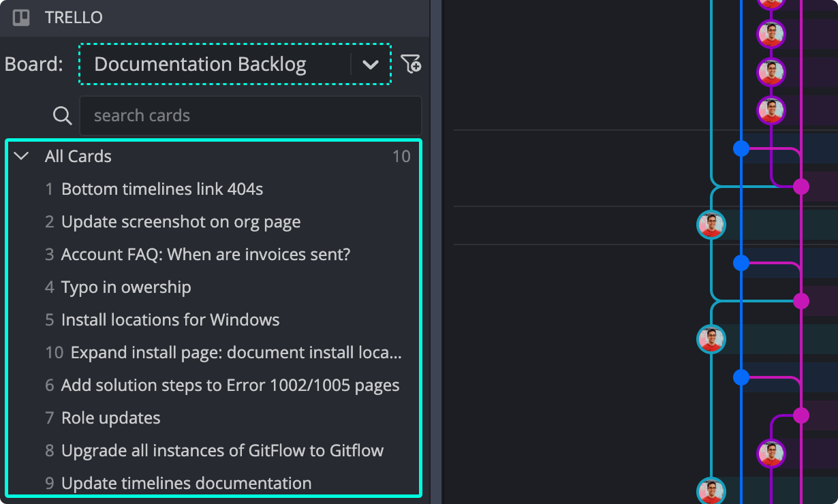Open the Documentation Backlog board picker

[x=201, y=64]
